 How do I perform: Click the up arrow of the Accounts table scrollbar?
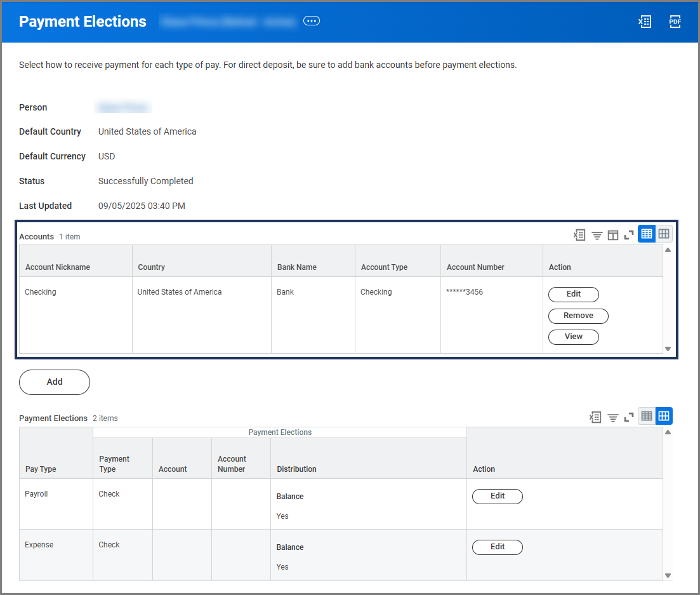coord(668,250)
